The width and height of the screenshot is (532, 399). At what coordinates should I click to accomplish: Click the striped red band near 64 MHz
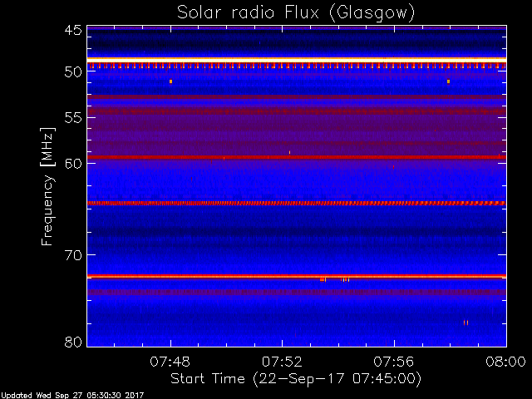[x=297, y=203]
